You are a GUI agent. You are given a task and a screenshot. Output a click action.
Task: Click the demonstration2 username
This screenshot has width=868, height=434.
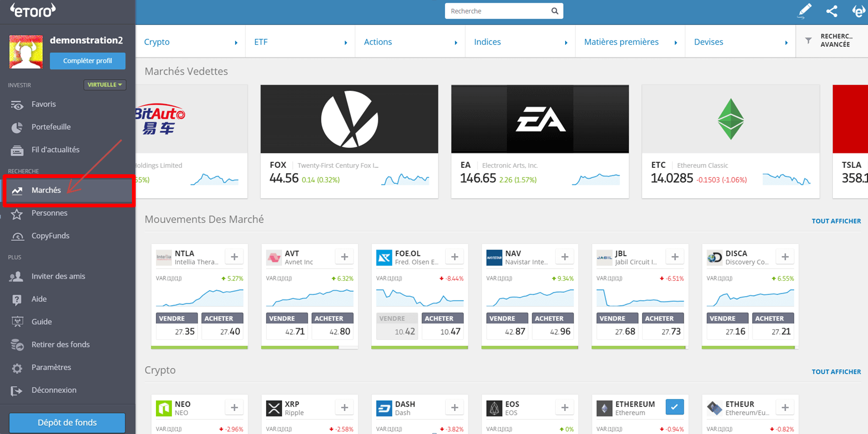[87, 40]
